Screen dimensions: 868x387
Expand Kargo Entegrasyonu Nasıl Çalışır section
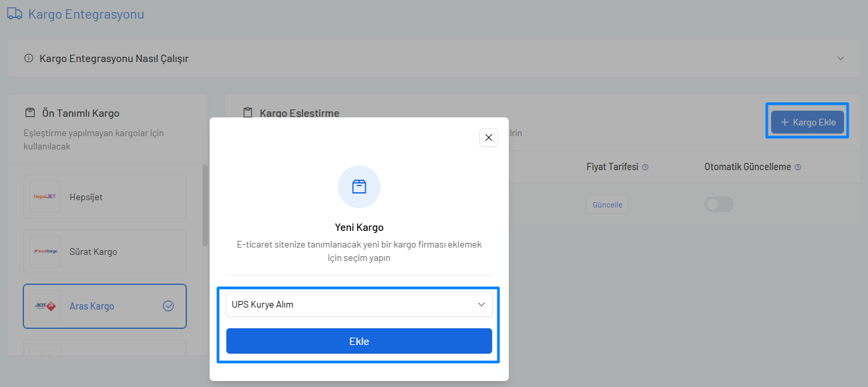tap(841, 58)
